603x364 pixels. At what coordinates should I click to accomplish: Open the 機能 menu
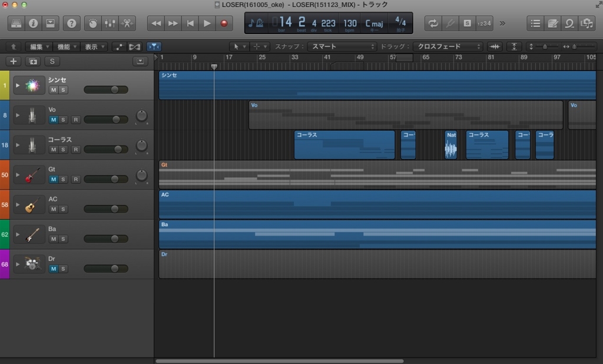(67, 47)
